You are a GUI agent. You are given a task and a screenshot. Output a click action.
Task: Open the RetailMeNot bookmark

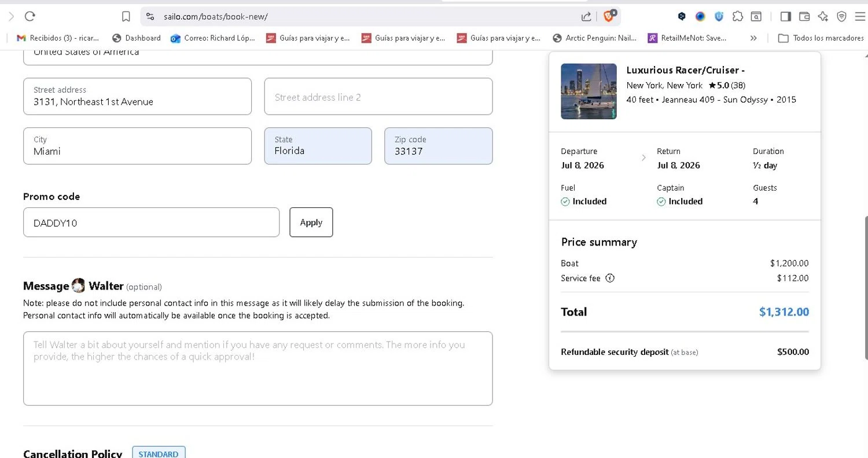[687, 38]
